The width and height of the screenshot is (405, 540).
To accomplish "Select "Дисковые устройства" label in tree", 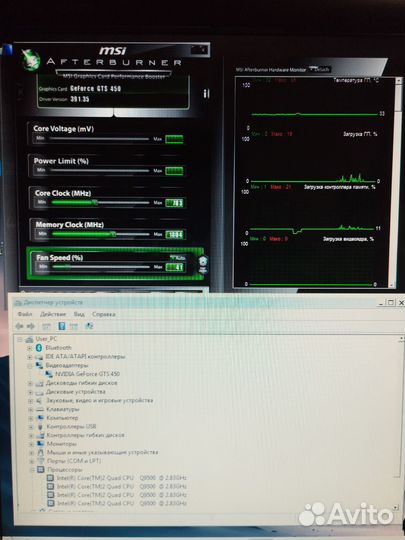I will tap(76, 392).
